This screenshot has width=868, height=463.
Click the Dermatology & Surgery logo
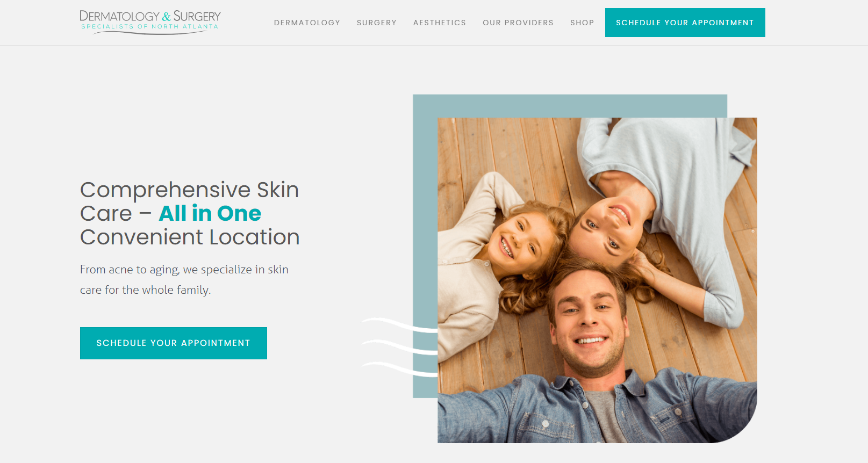pyautogui.click(x=150, y=22)
